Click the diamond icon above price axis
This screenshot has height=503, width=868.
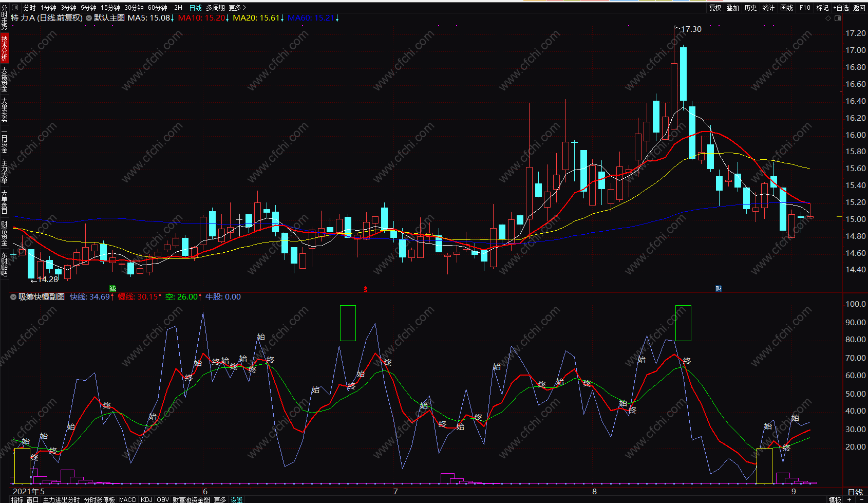828,18
